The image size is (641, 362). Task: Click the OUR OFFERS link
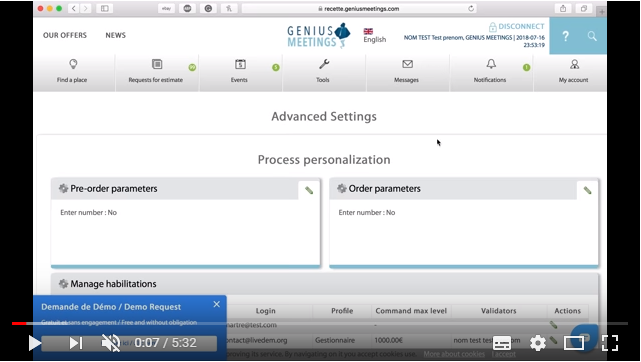(x=65, y=36)
